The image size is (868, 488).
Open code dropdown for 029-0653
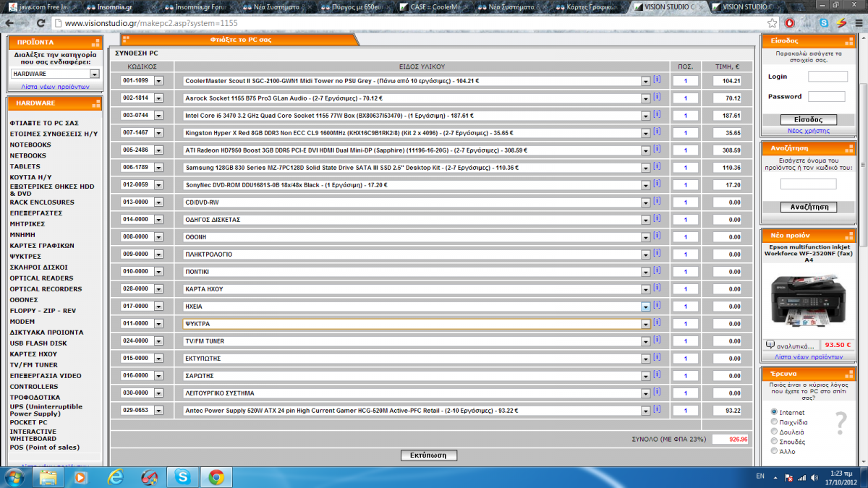coord(158,411)
